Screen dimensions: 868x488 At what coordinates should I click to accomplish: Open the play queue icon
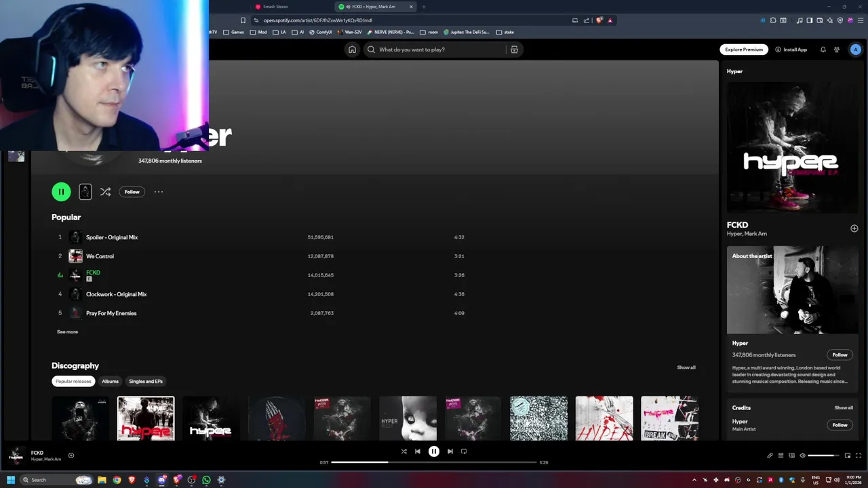point(781,455)
